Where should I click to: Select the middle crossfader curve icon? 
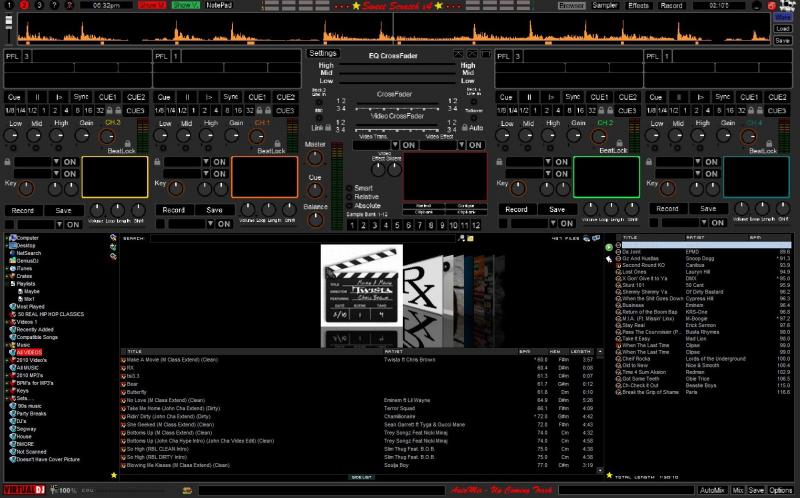coord(472,54)
